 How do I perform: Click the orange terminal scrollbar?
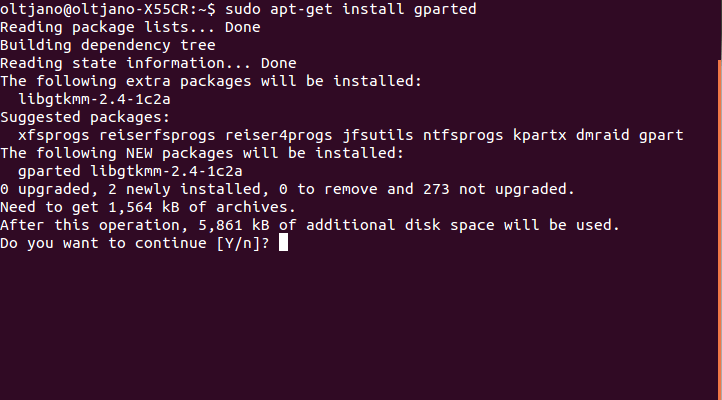tap(720, 230)
